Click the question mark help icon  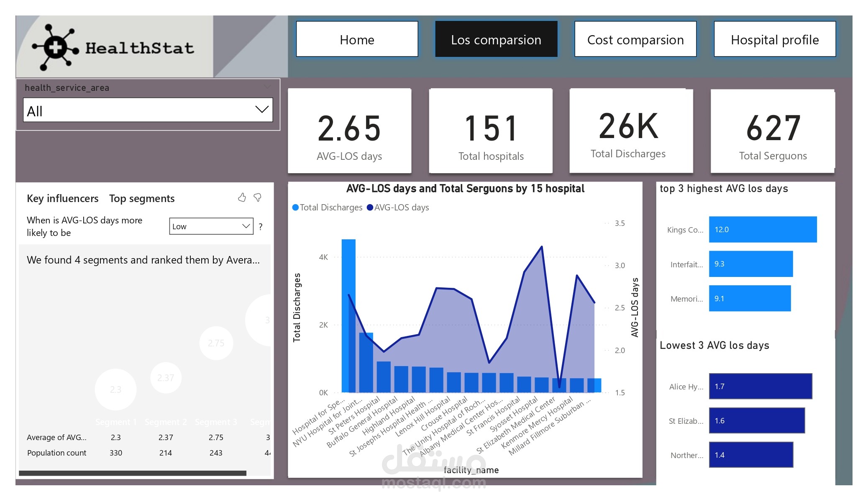click(261, 227)
